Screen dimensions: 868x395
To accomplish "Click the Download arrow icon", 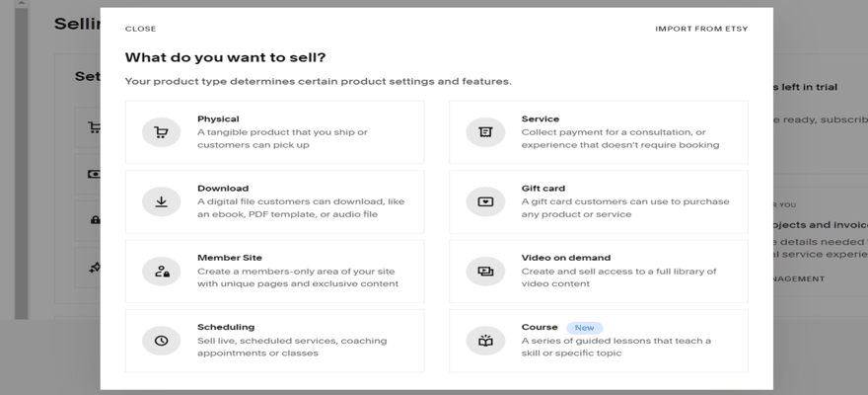I will (x=161, y=201).
